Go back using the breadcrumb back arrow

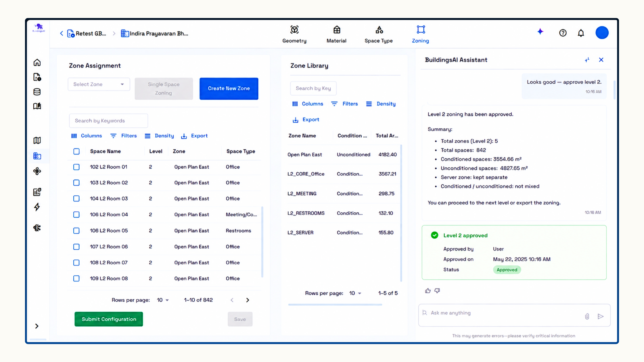62,33
